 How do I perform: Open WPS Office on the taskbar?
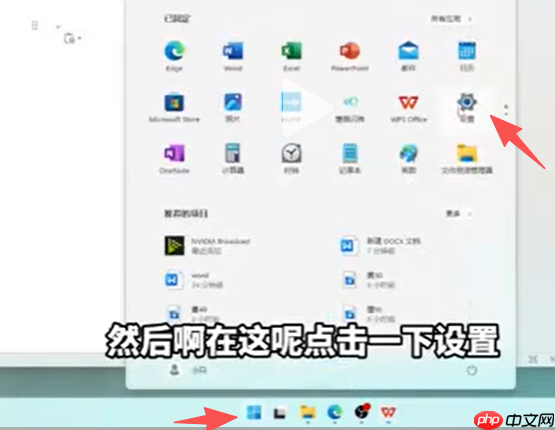(388, 412)
